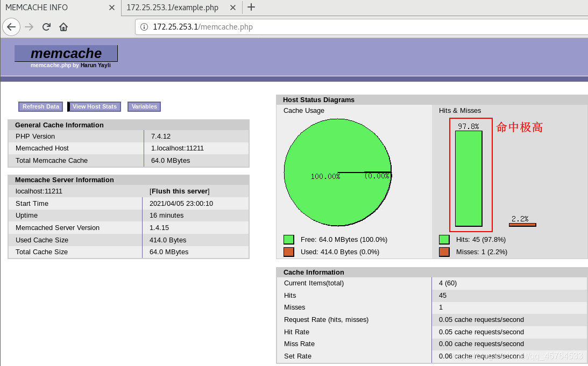The image size is (588, 366).
Task: Click the green Free legend swatch
Action: click(289, 239)
